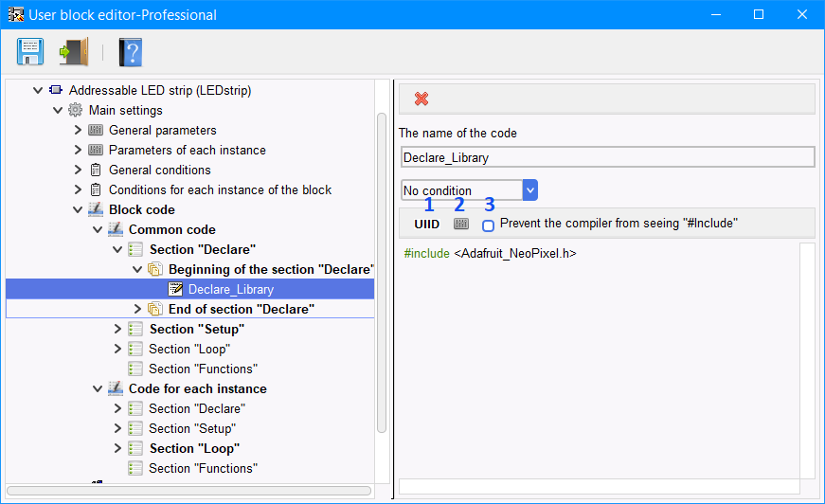Image resolution: width=825 pixels, height=504 pixels.
Task: Click the exit door icon in toolbar
Action: [x=74, y=51]
